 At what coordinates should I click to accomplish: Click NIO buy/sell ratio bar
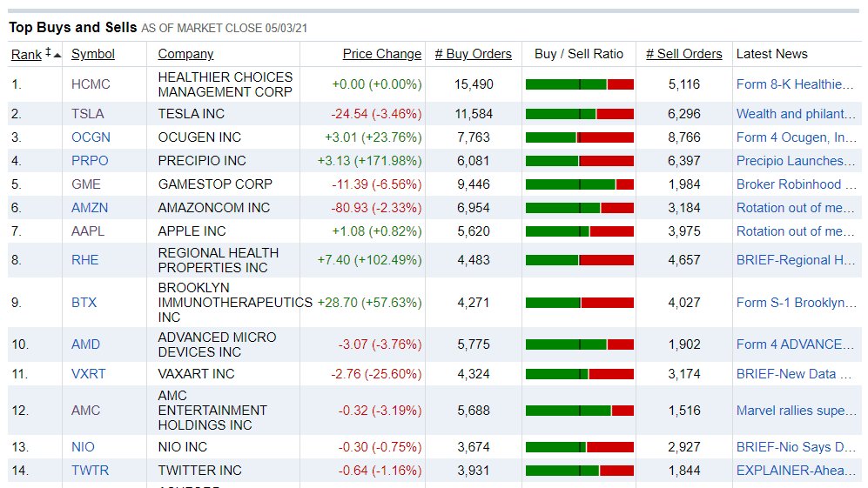pos(580,447)
